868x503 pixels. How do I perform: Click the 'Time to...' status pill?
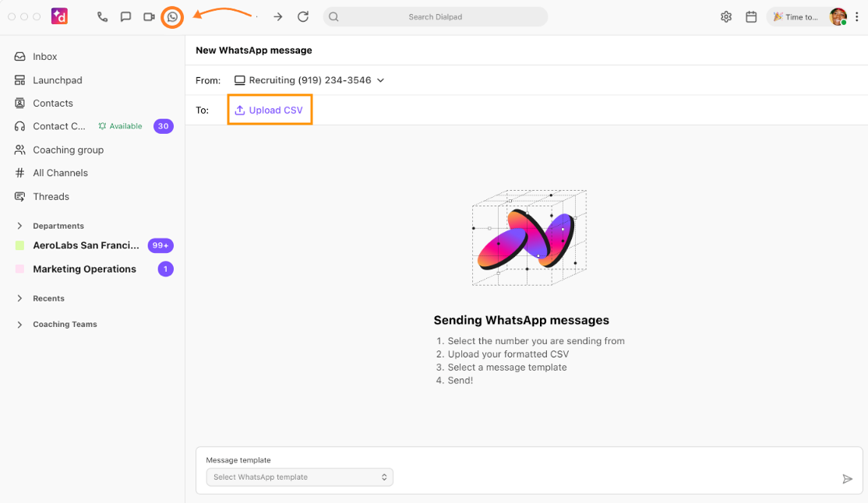click(x=796, y=16)
